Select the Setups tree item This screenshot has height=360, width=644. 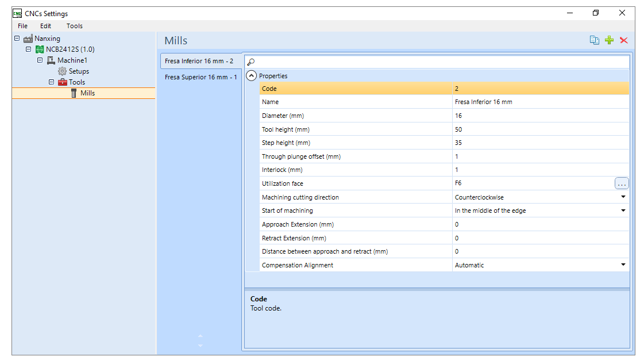[79, 71]
